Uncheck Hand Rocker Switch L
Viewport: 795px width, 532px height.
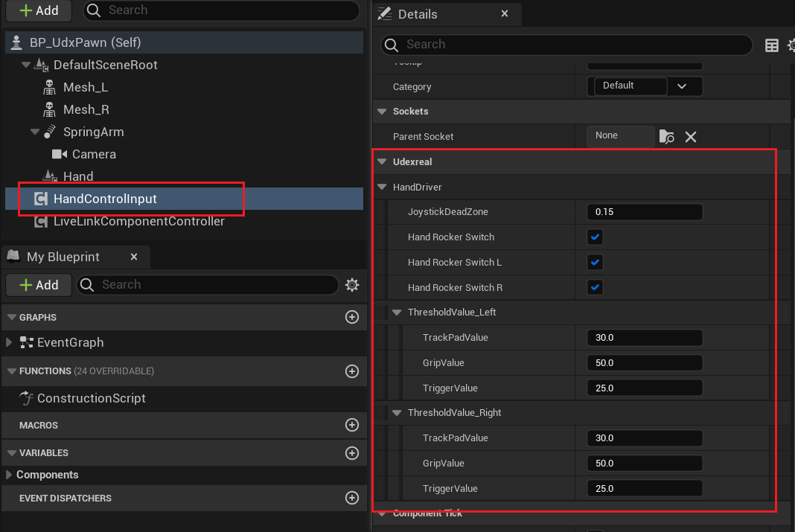point(595,263)
